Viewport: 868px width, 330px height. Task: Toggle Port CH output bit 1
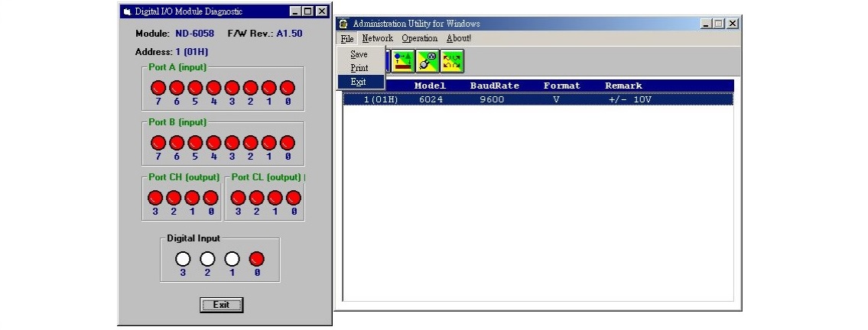192,198
